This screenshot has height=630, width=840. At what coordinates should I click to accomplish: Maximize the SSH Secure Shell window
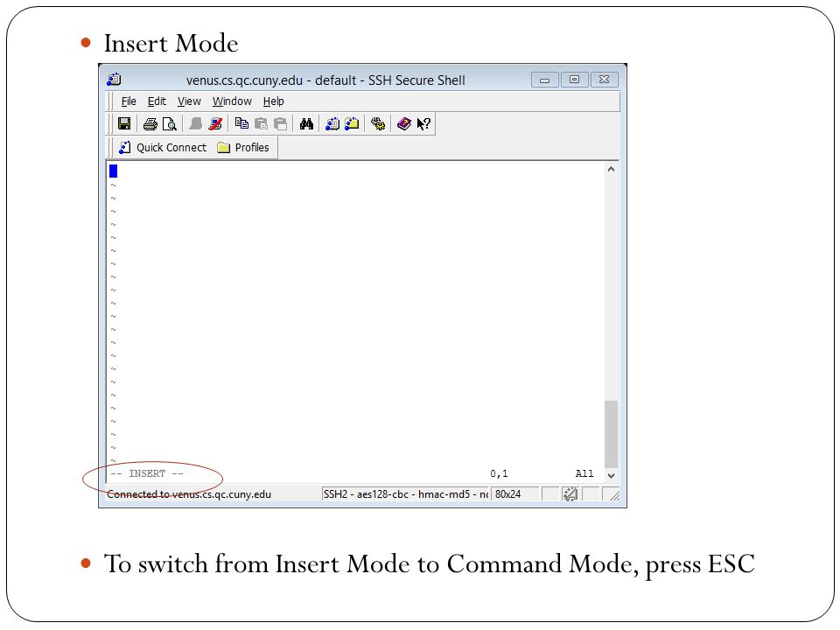(574, 80)
